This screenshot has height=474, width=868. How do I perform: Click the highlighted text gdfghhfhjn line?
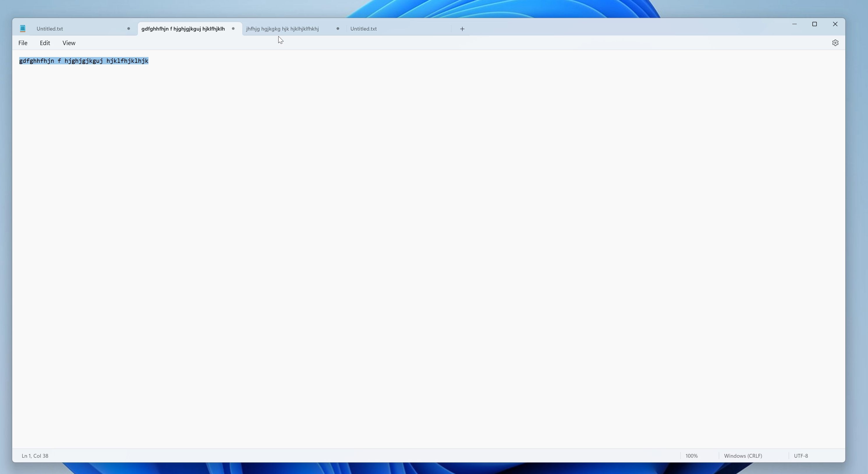point(84,61)
